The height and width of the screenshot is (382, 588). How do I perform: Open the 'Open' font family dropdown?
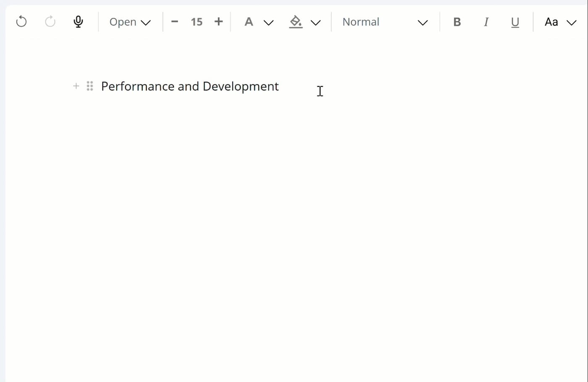point(130,22)
